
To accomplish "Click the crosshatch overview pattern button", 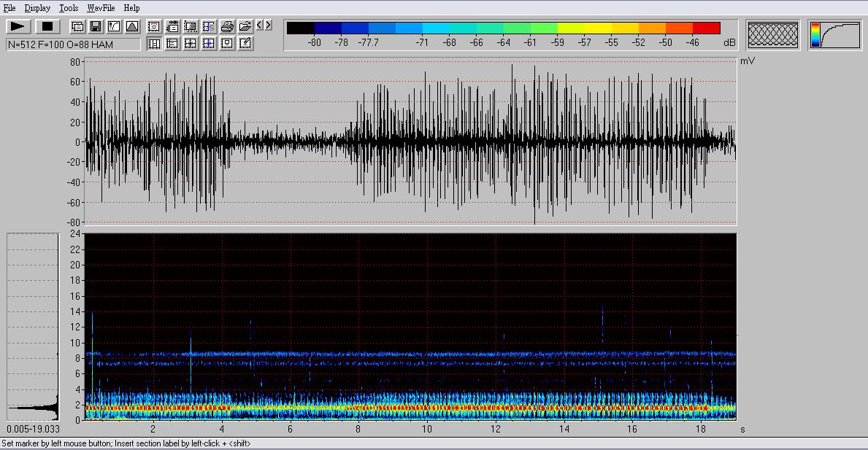I will click(x=773, y=34).
